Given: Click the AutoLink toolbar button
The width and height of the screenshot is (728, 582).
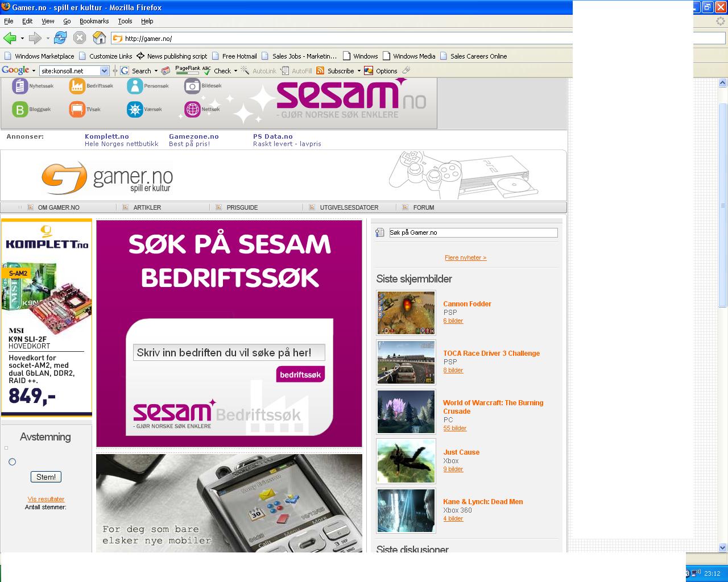Looking at the screenshot, I should pyautogui.click(x=259, y=71).
